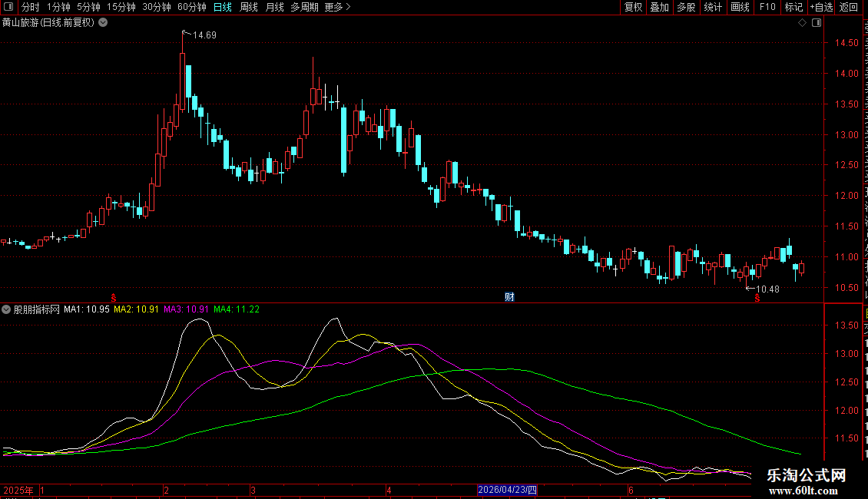Image resolution: width=868 pixels, height=499 pixels.
Task: Click the 10.48 low price label
Action: (x=767, y=289)
